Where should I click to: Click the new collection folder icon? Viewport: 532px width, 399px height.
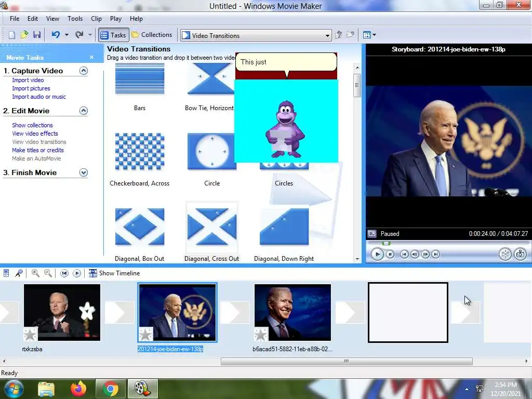click(x=350, y=35)
